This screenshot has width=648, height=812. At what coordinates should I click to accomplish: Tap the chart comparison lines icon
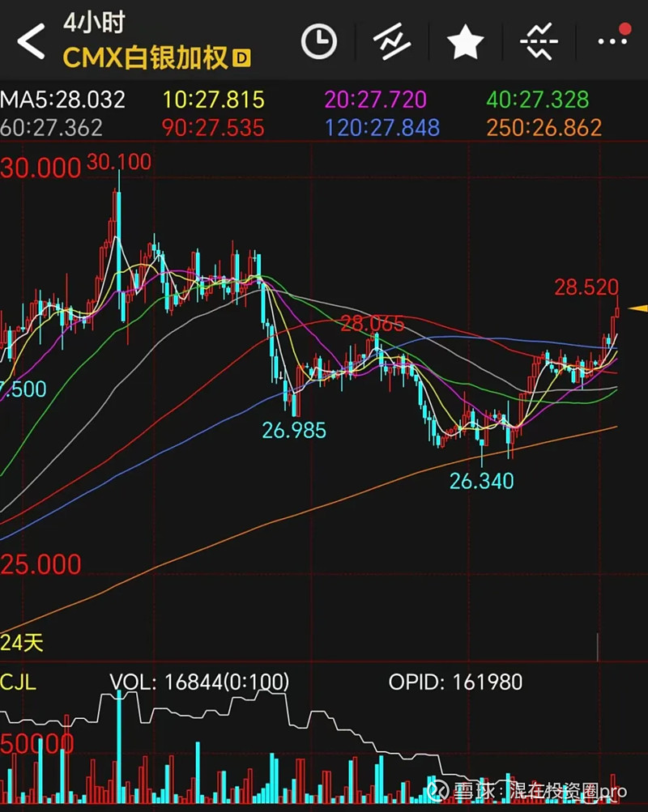392,41
